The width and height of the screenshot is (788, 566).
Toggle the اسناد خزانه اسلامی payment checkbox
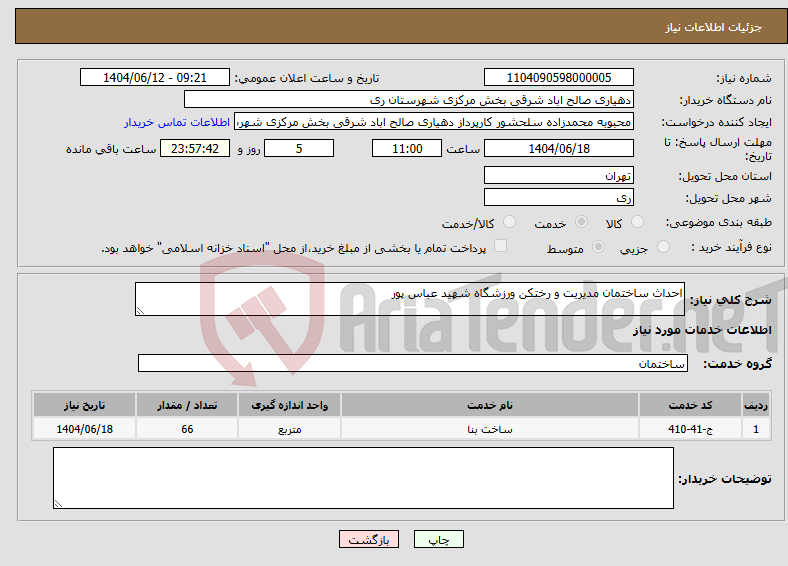(x=501, y=246)
